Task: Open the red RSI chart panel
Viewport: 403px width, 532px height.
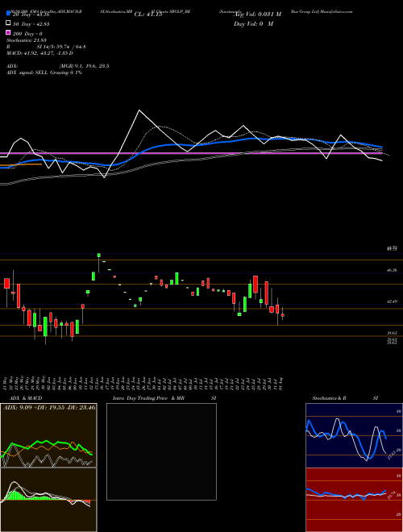Action: 354,500
